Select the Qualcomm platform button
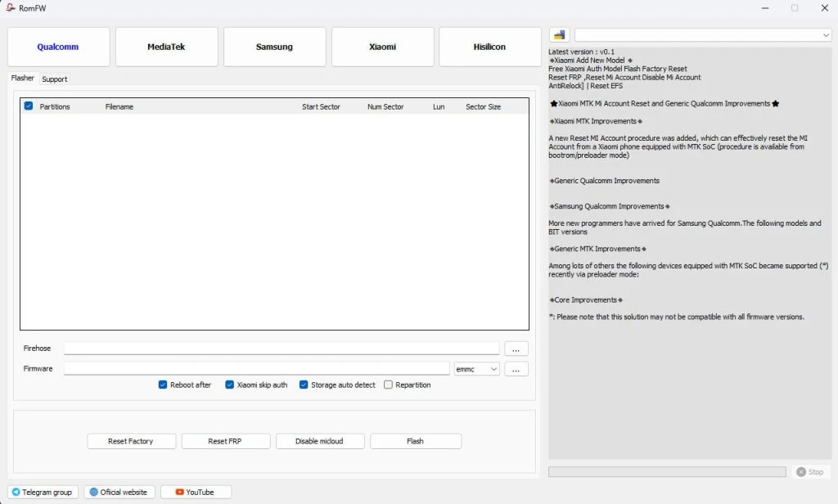The height and width of the screenshot is (504, 838). click(58, 47)
